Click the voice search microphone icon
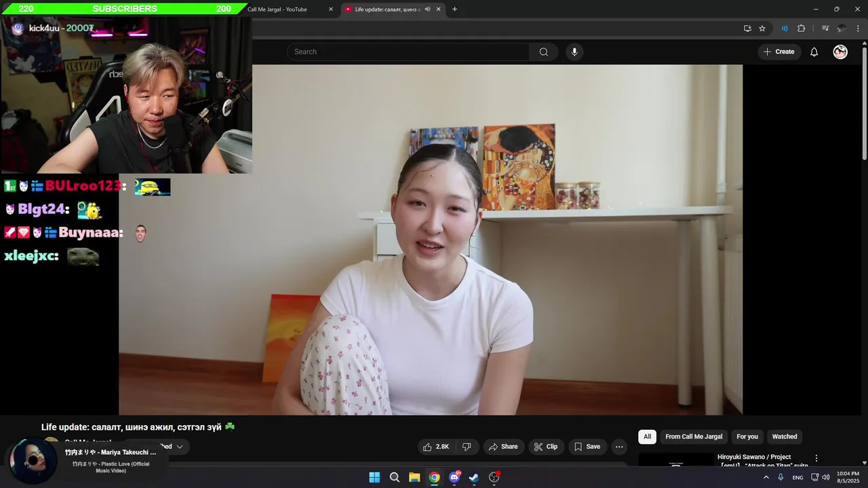 [x=574, y=52]
